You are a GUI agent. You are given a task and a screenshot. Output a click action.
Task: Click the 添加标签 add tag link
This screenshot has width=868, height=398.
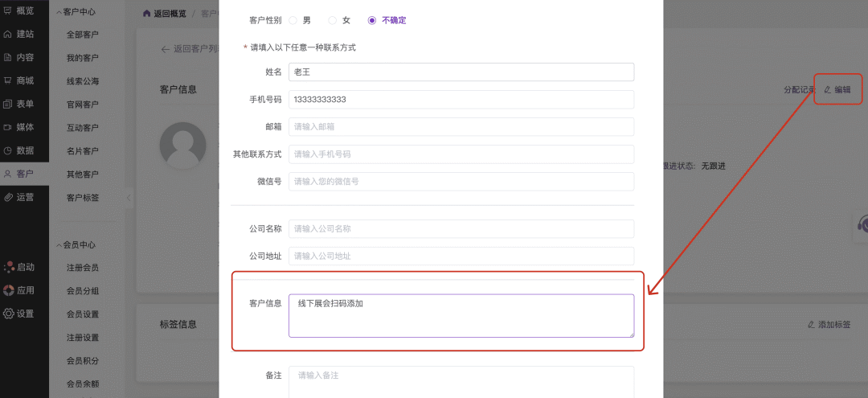point(829,324)
